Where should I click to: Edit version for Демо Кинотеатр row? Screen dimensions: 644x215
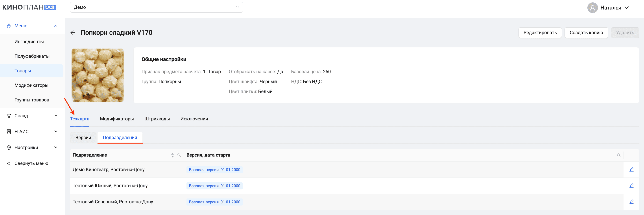point(631,170)
